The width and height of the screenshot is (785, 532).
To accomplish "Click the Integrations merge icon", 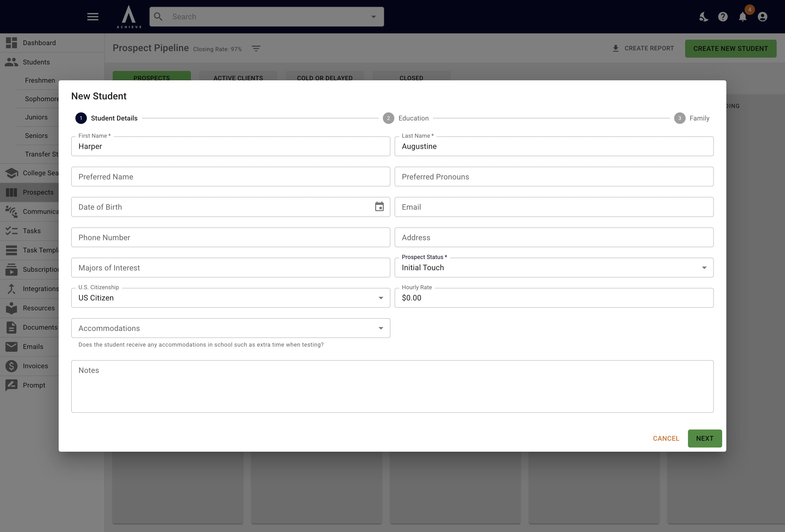I will (11, 289).
